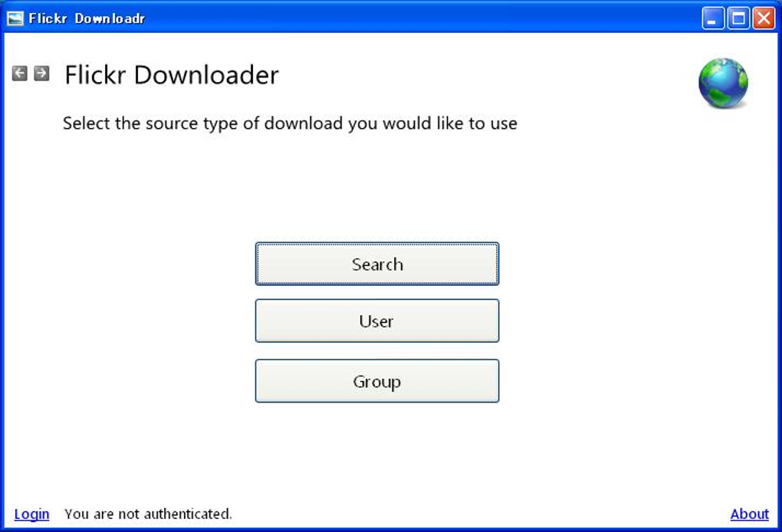Click the globe icon in the header
Image resolution: width=782 pixels, height=532 pixels.
tap(723, 84)
